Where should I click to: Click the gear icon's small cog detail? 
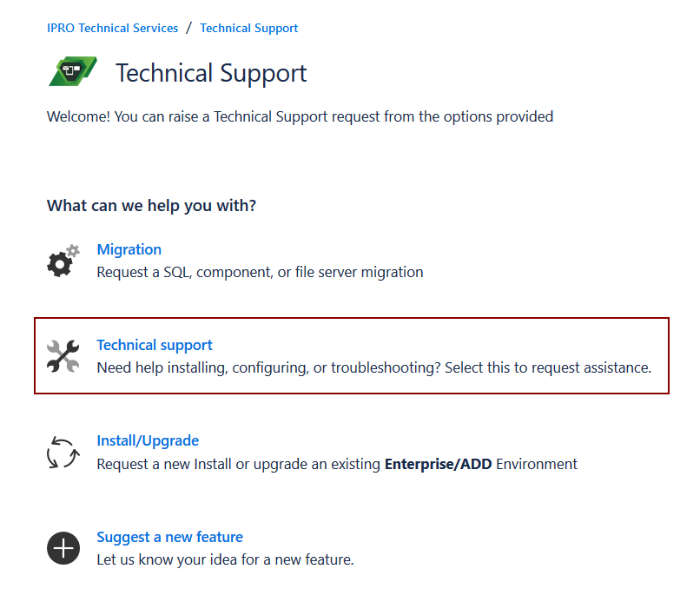(73, 249)
